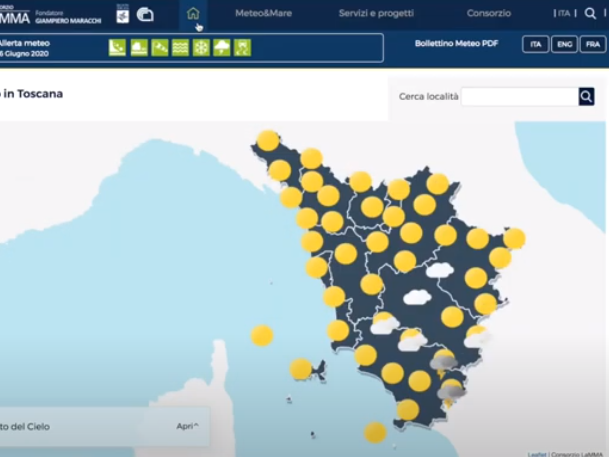
Task: Select the landslide hydrogeological alert icon
Action: tap(117, 48)
